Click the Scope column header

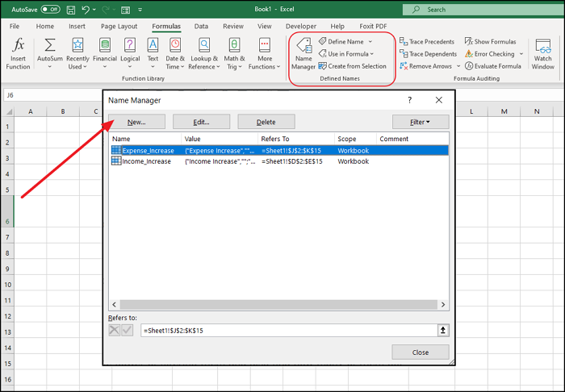(355, 139)
